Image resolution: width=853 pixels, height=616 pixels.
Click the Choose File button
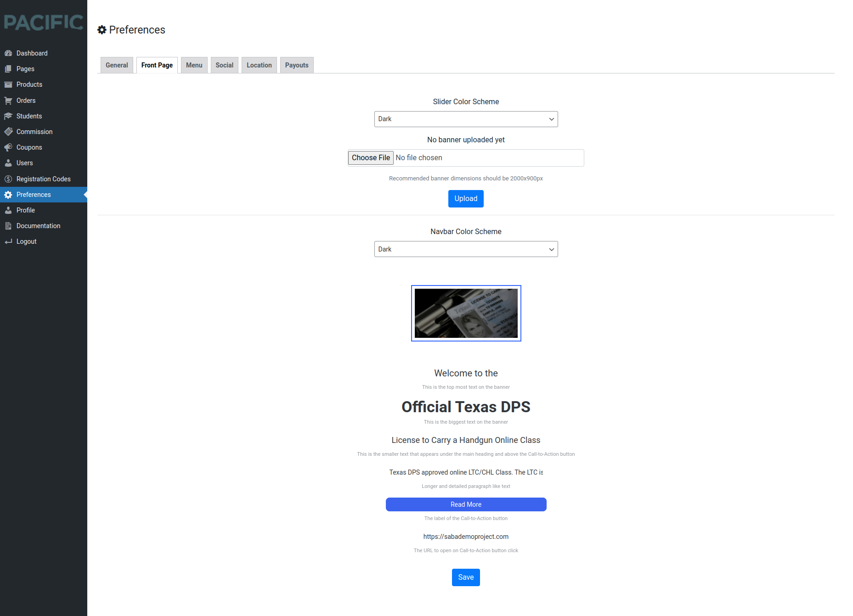(x=371, y=158)
